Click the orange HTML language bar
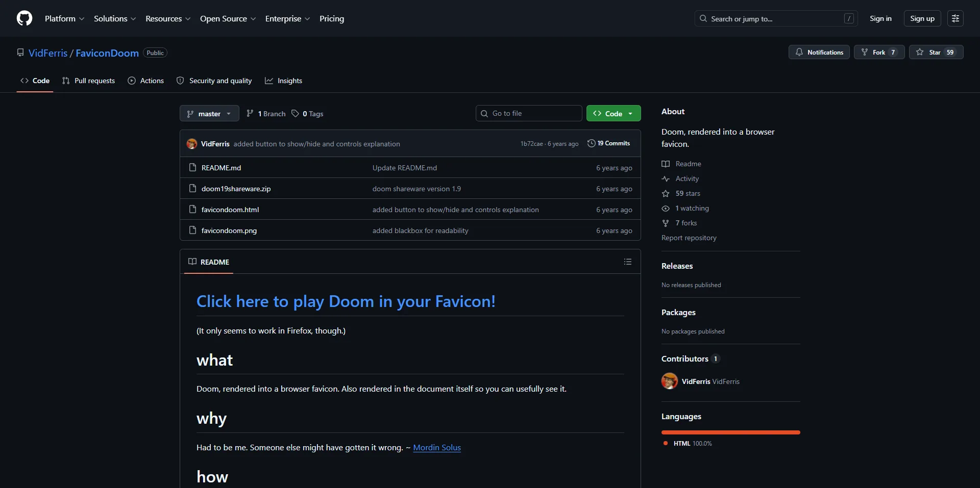Image resolution: width=980 pixels, height=488 pixels. coord(731,432)
